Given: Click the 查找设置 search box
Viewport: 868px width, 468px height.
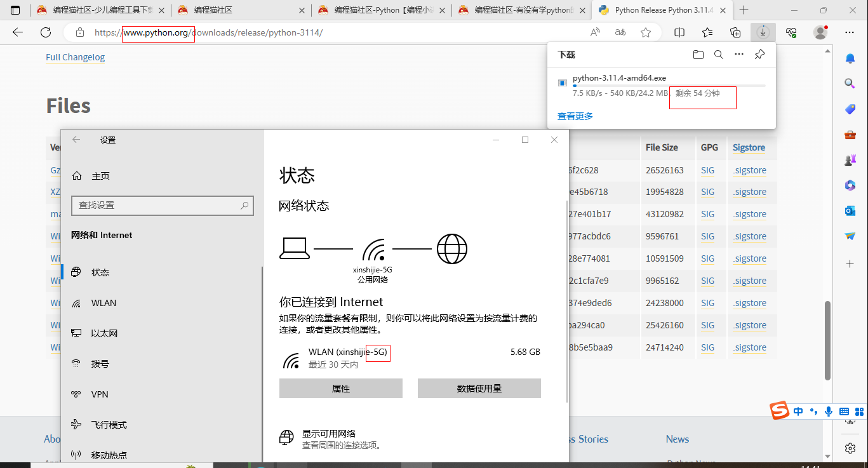Looking at the screenshot, I should tap(163, 206).
